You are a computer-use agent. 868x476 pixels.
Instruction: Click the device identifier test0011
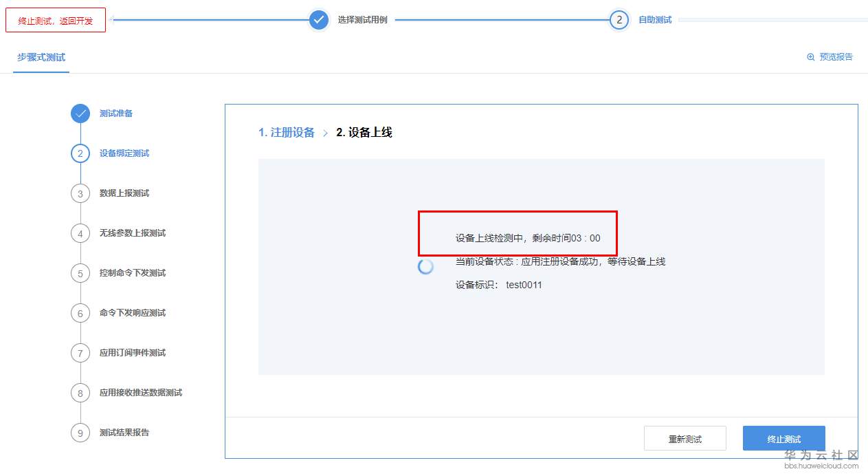click(524, 285)
